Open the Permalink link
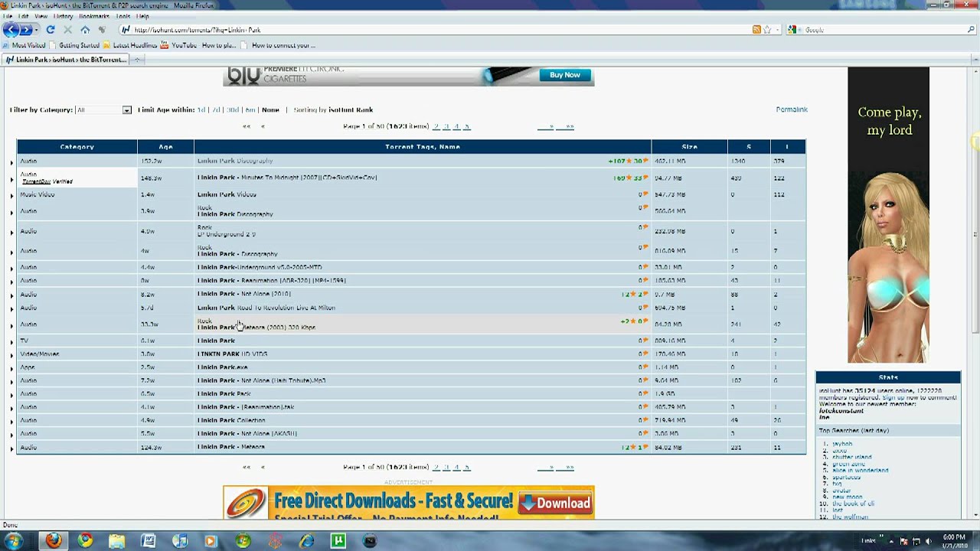The height and width of the screenshot is (551, 980). 792,109
